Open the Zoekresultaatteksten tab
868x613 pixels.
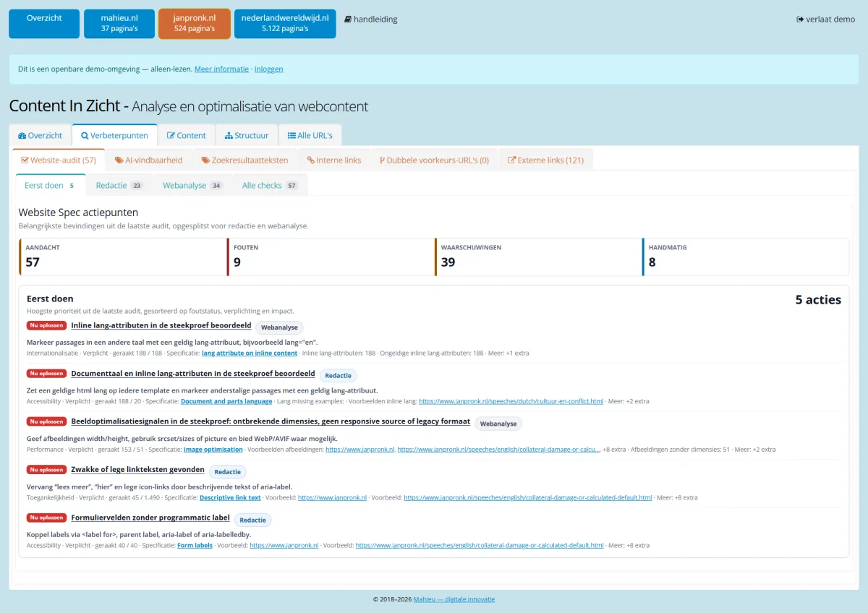point(244,160)
